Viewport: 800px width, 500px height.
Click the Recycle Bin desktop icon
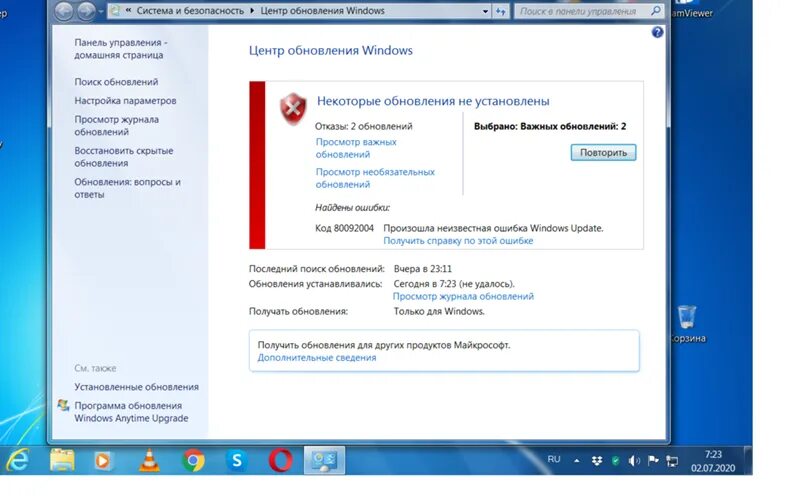(687, 324)
